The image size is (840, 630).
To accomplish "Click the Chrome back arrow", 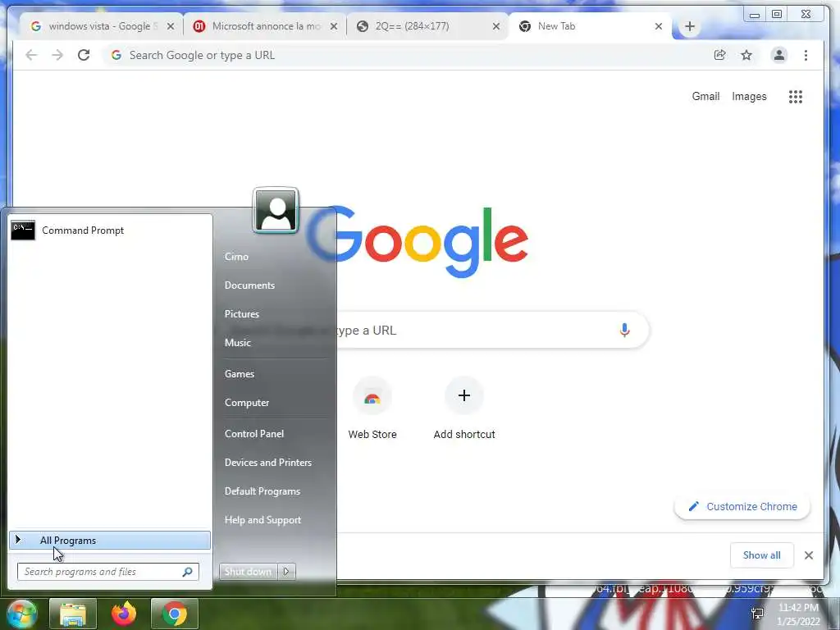I will [x=31, y=55].
